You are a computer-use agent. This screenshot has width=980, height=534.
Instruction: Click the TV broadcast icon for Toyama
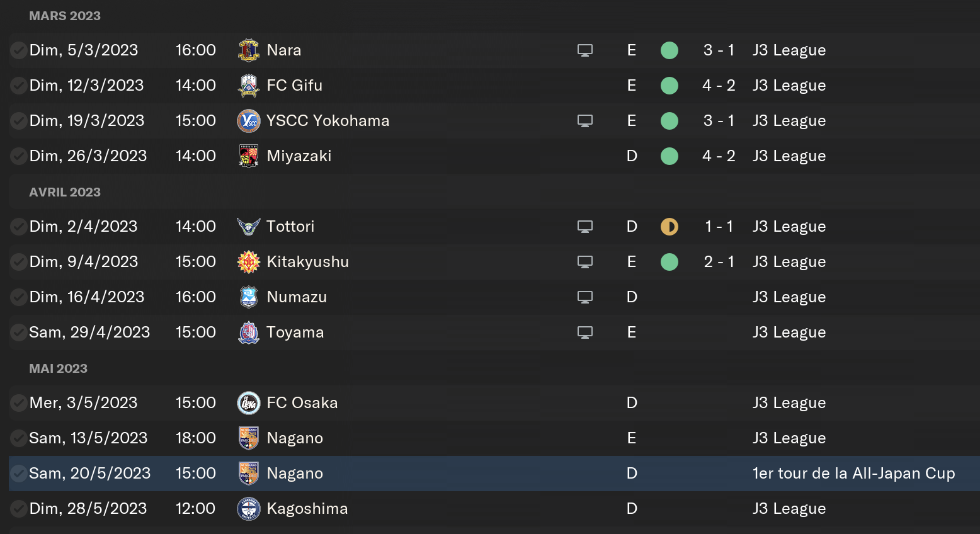[585, 332]
